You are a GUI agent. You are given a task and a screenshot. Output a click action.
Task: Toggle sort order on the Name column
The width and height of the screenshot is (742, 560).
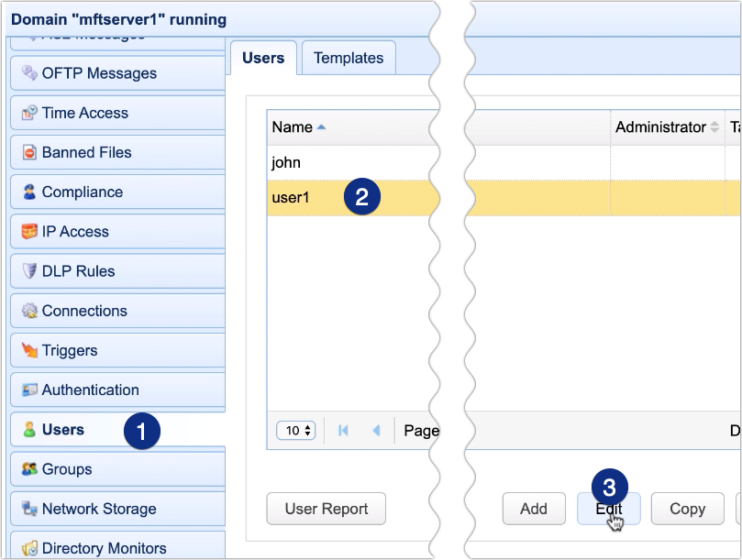point(290,127)
